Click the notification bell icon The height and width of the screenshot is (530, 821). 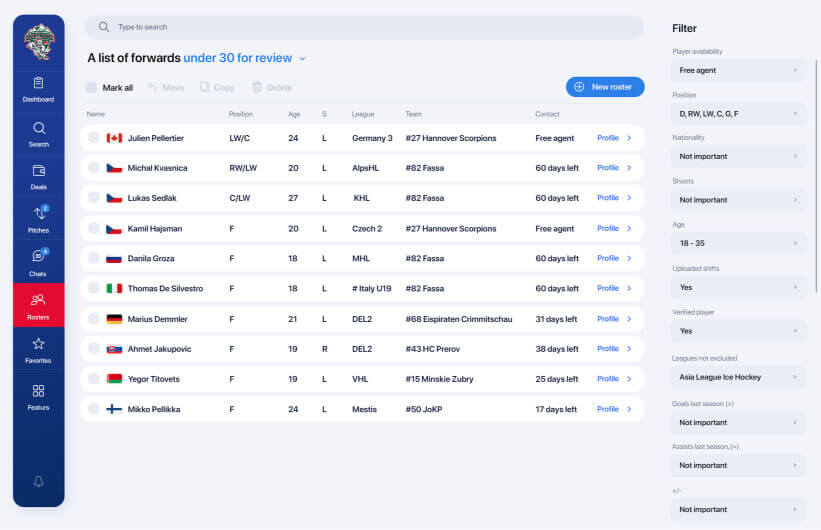click(39, 481)
